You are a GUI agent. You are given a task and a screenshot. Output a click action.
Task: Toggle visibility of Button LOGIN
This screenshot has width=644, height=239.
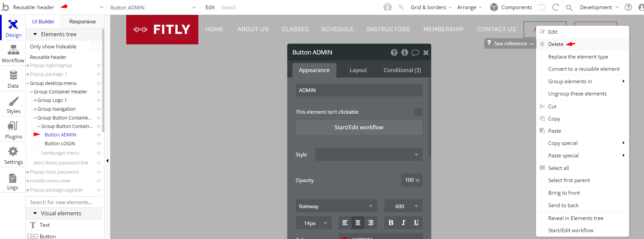(99, 144)
